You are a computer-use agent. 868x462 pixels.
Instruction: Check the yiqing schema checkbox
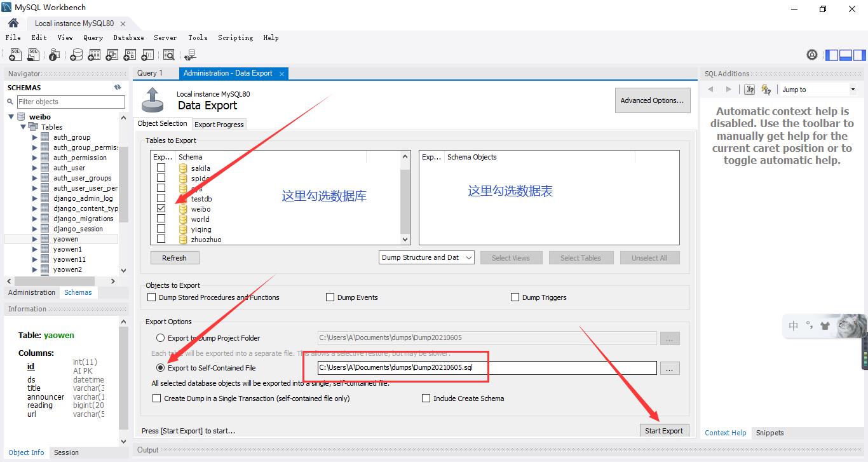(x=161, y=229)
